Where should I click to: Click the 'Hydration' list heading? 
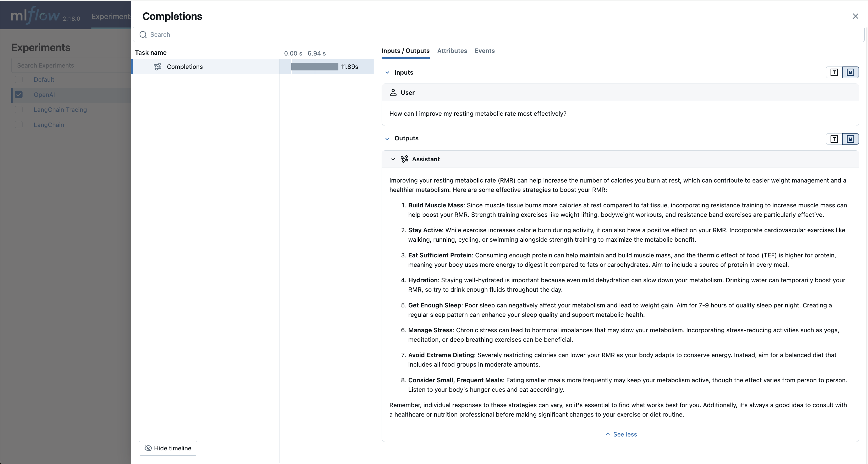tap(423, 280)
